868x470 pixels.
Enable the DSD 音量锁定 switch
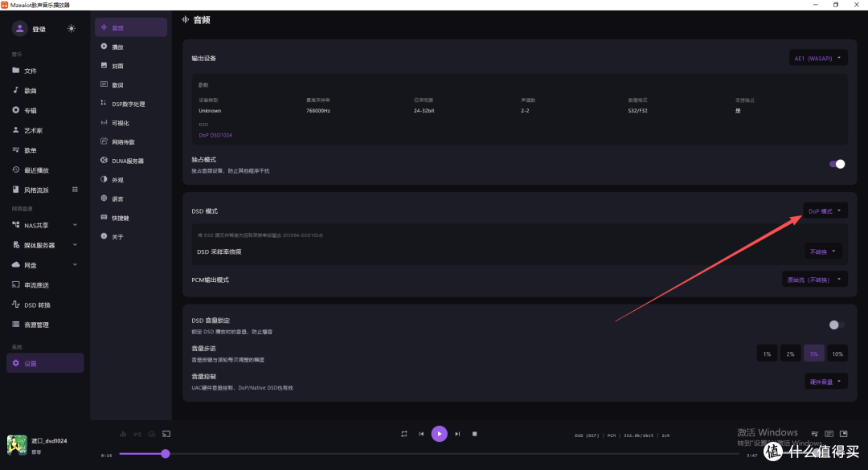pyautogui.click(x=837, y=325)
